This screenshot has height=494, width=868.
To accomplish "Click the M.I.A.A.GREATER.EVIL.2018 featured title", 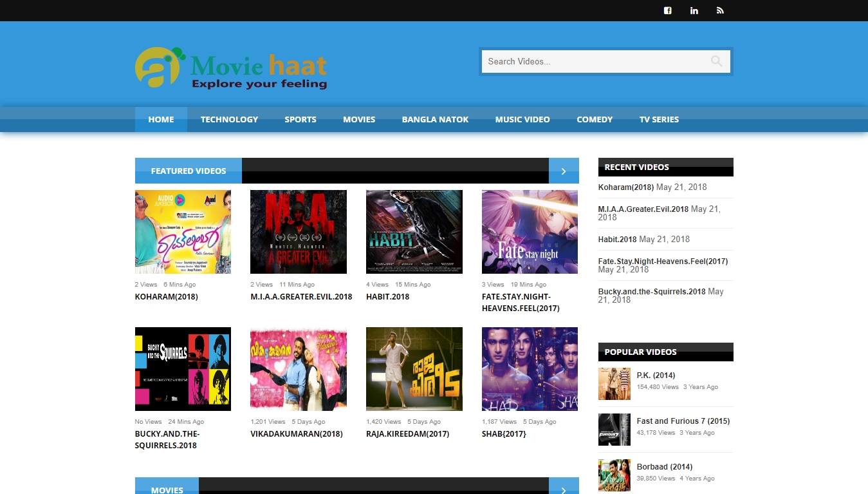I will tap(301, 297).
